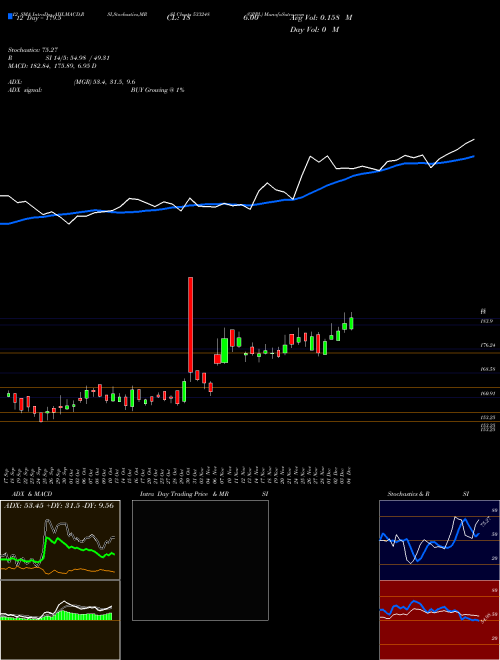Click the empty Intra Day Trading Price panel
Screen dimensions: 500x660
click(200, 560)
